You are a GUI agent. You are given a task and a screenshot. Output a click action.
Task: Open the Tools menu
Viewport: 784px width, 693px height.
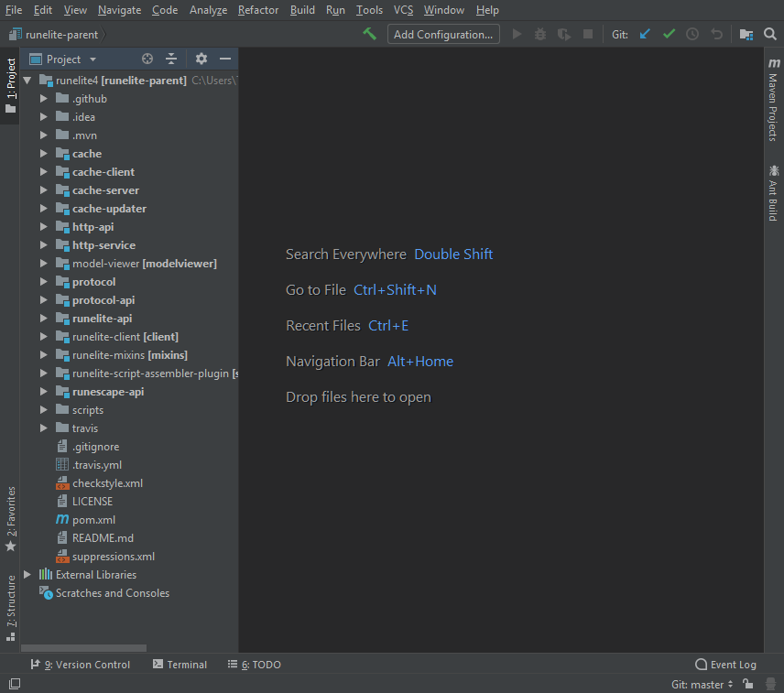pos(369,10)
